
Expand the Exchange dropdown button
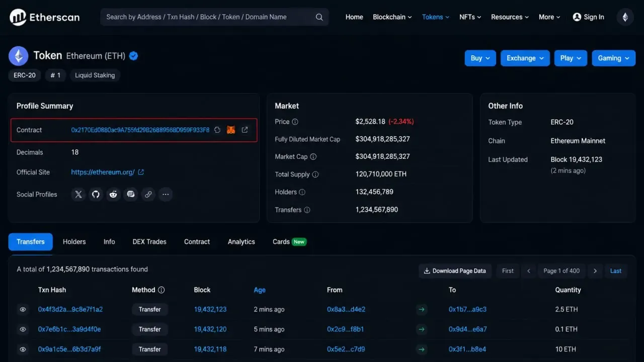[525, 58]
